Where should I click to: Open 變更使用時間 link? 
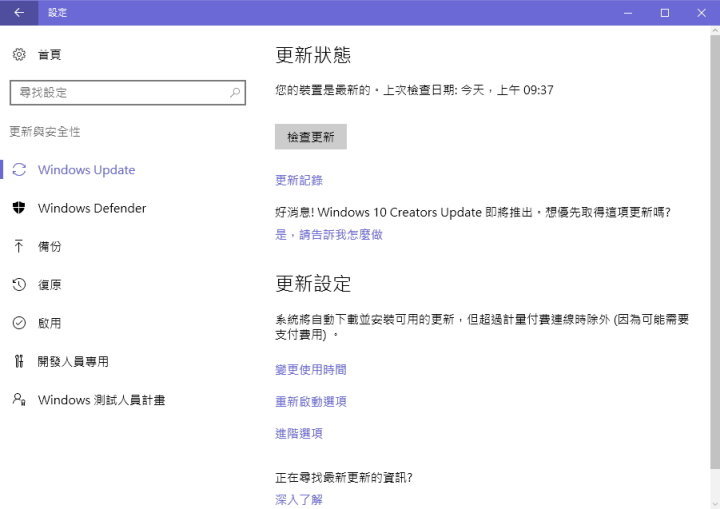pyautogui.click(x=311, y=370)
